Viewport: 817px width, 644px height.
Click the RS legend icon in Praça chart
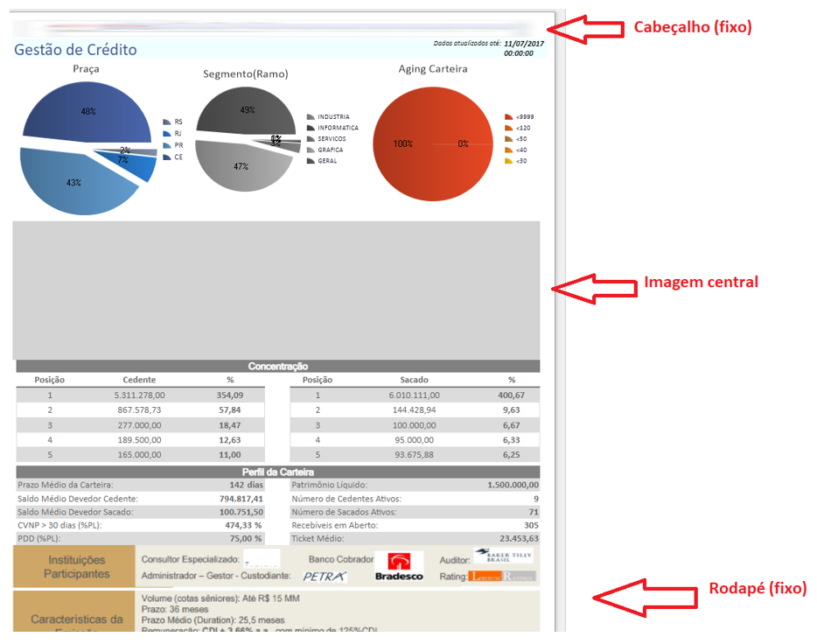pos(166,122)
